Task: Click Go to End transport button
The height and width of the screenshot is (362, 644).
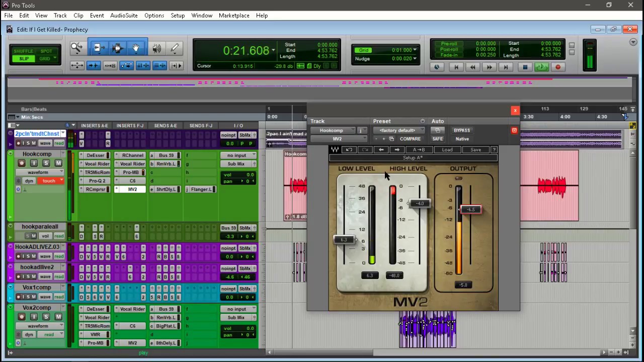Action: tap(506, 67)
